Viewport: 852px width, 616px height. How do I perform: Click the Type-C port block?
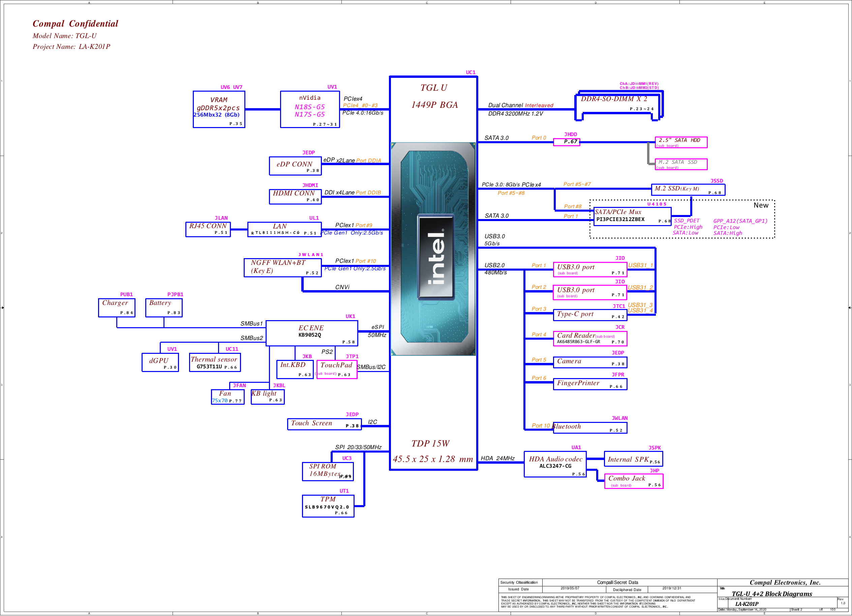coord(590,315)
